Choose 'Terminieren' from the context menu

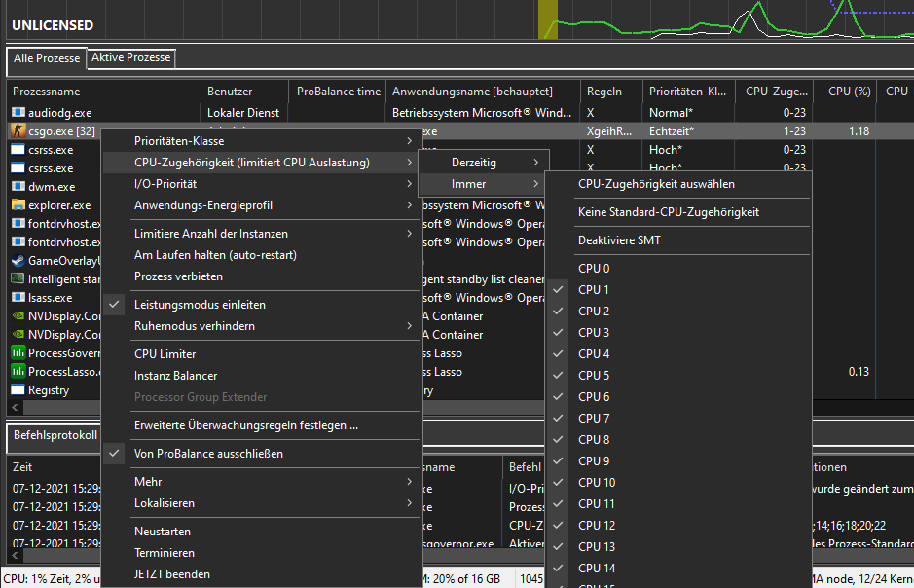[x=165, y=553]
